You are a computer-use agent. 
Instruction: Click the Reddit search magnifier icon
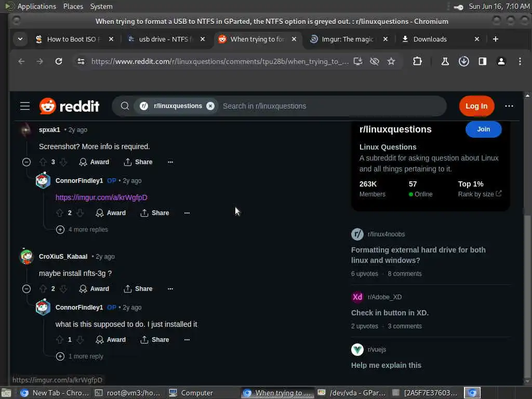(x=125, y=106)
